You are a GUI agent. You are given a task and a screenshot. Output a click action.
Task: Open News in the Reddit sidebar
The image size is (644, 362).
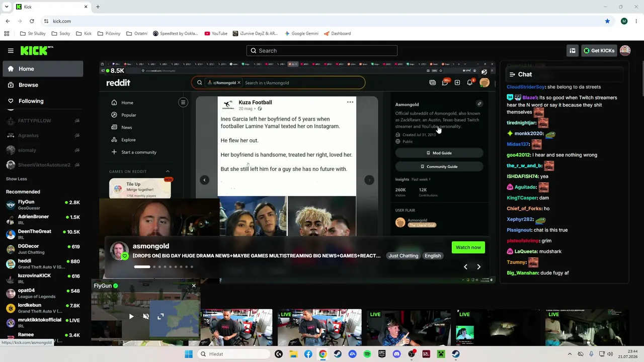[127, 127]
